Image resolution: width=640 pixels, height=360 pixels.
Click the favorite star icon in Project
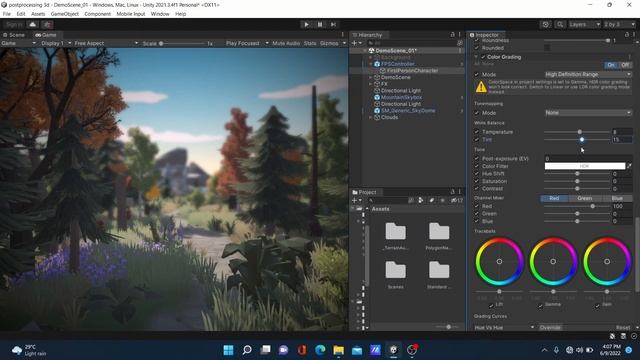(x=442, y=200)
